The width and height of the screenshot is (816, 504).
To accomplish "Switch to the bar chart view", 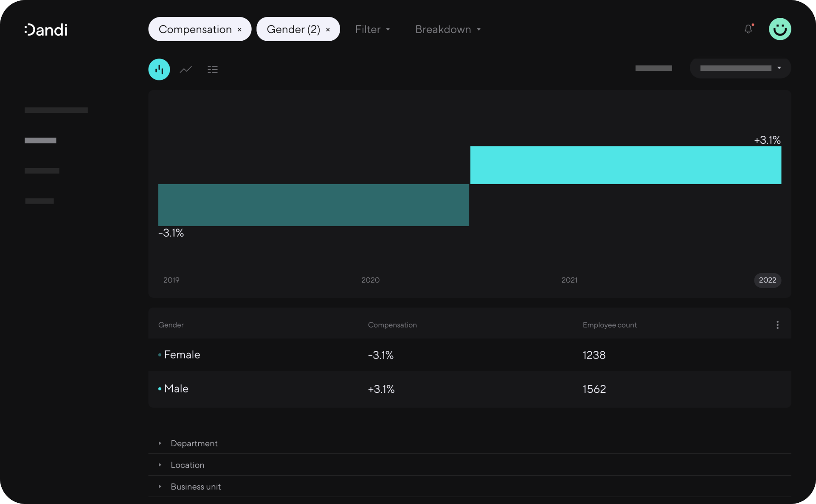I will point(159,70).
